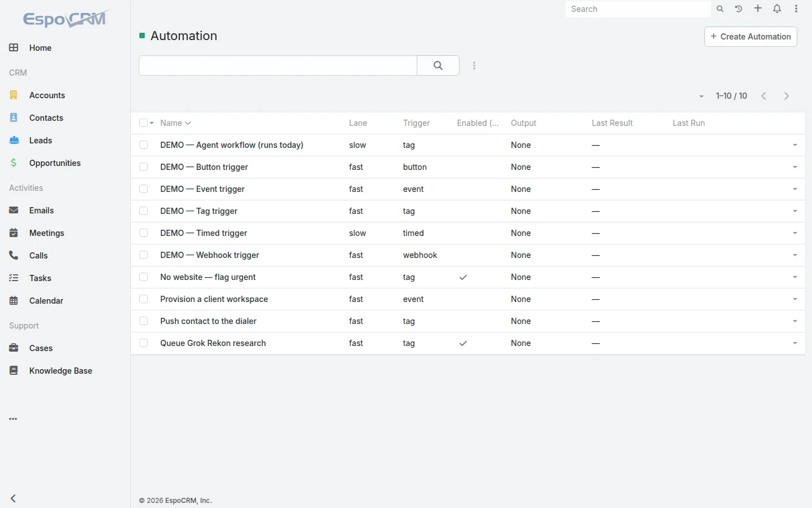This screenshot has width=812, height=508.
Task: Check the Provision a client workspace row
Action: 143,299
